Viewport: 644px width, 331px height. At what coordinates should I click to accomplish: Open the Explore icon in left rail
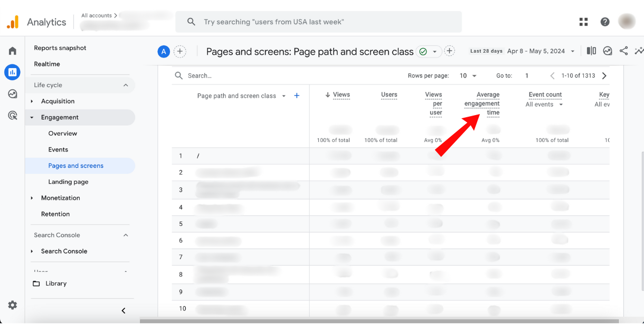click(12, 94)
